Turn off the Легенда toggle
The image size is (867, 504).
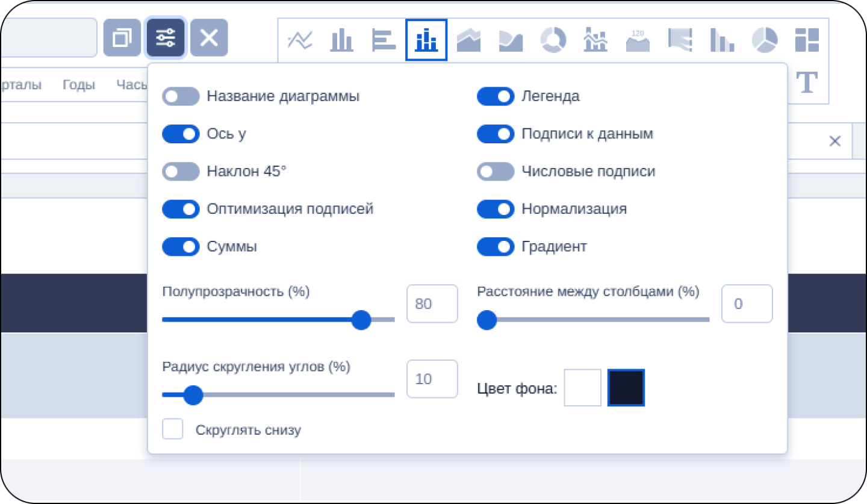[496, 96]
